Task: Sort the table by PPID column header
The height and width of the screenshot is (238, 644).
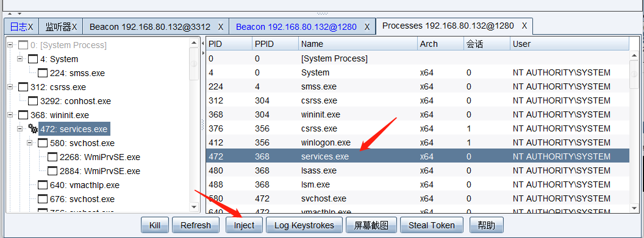Action: click(x=276, y=44)
